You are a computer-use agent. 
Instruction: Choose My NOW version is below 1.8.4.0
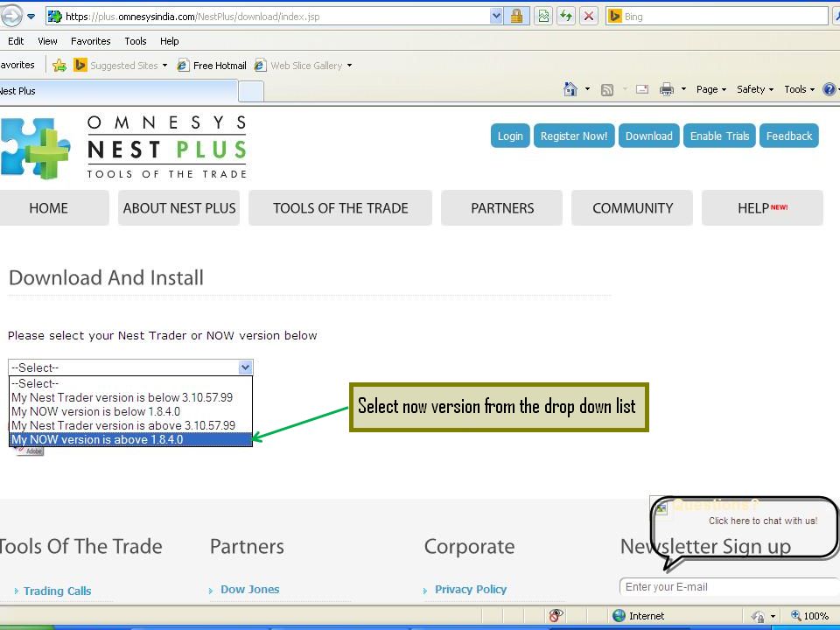[130, 411]
